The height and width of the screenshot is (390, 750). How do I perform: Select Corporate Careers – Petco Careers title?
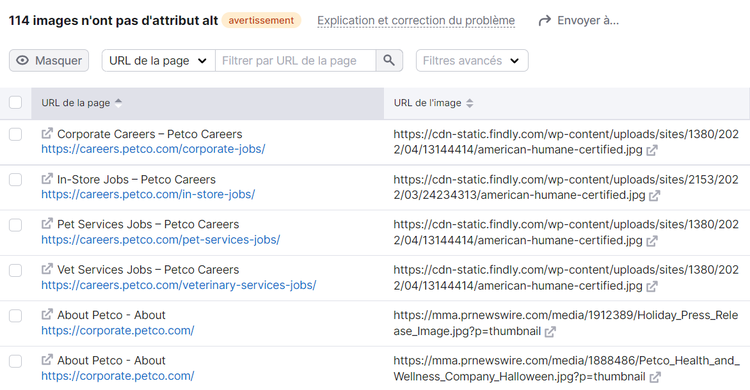pos(150,134)
